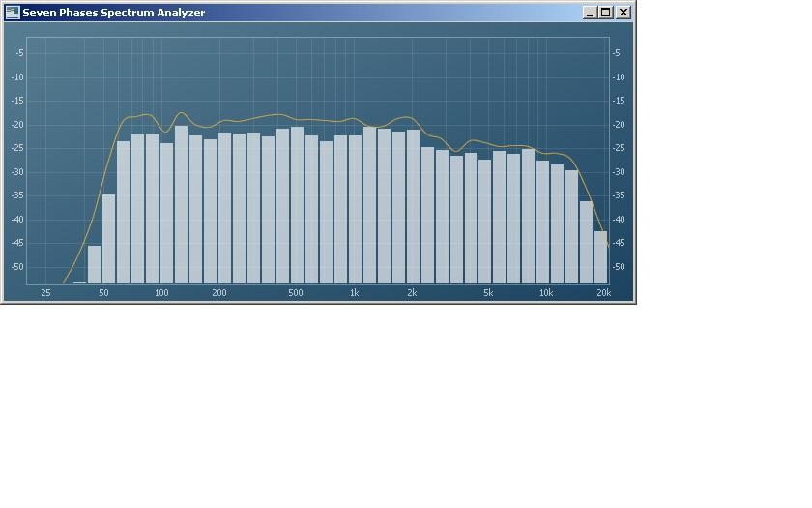Click the left -5 dB scale label

pyautogui.click(x=19, y=53)
